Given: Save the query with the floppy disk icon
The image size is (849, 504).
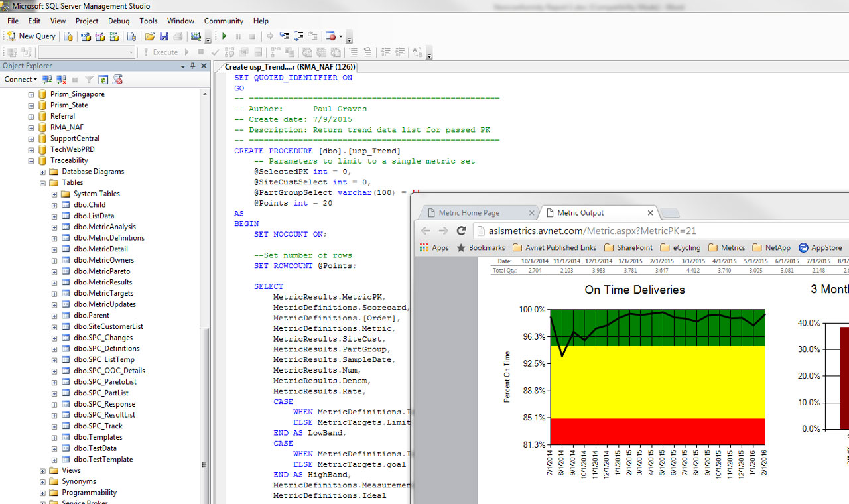Looking at the screenshot, I should [x=164, y=36].
